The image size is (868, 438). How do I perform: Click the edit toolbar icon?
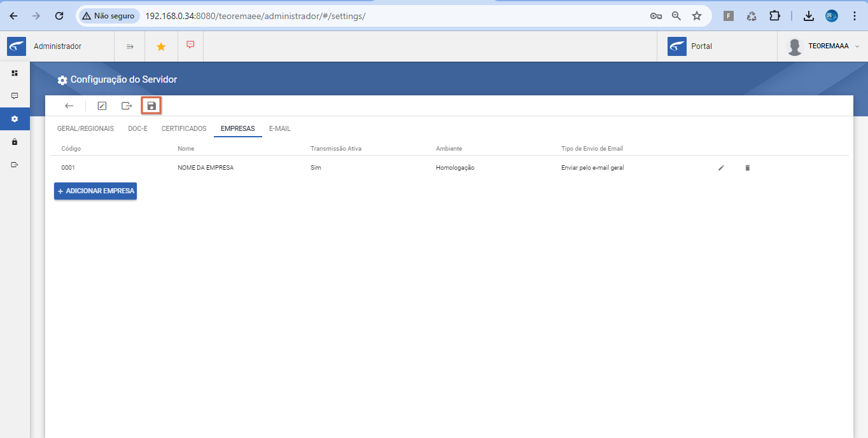click(x=102, y=106)
